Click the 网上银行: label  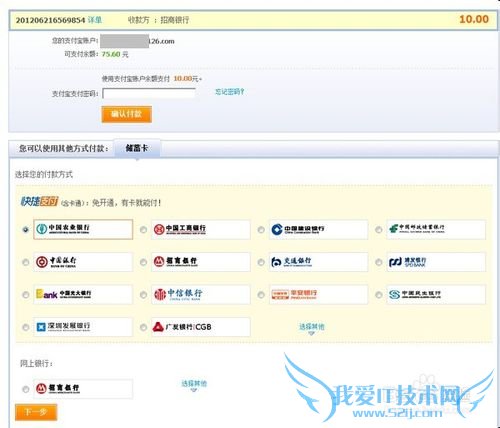point(36,363)
